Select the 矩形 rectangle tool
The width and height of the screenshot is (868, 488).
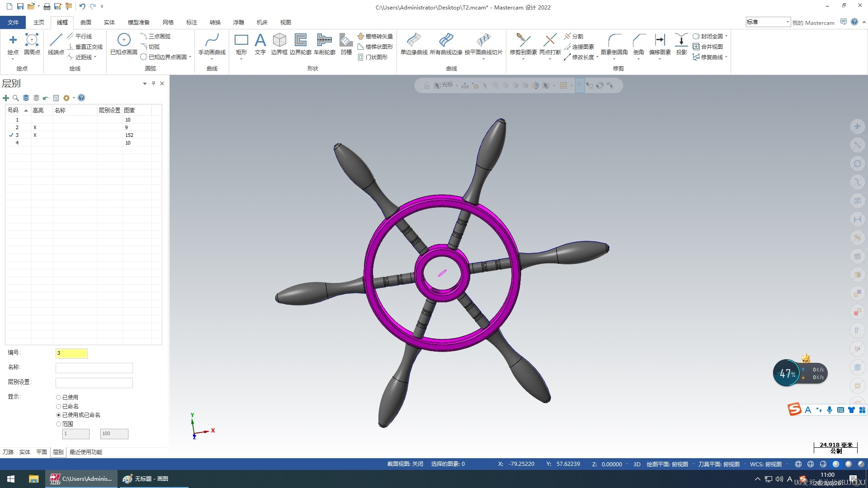click(x=241, y=44)
